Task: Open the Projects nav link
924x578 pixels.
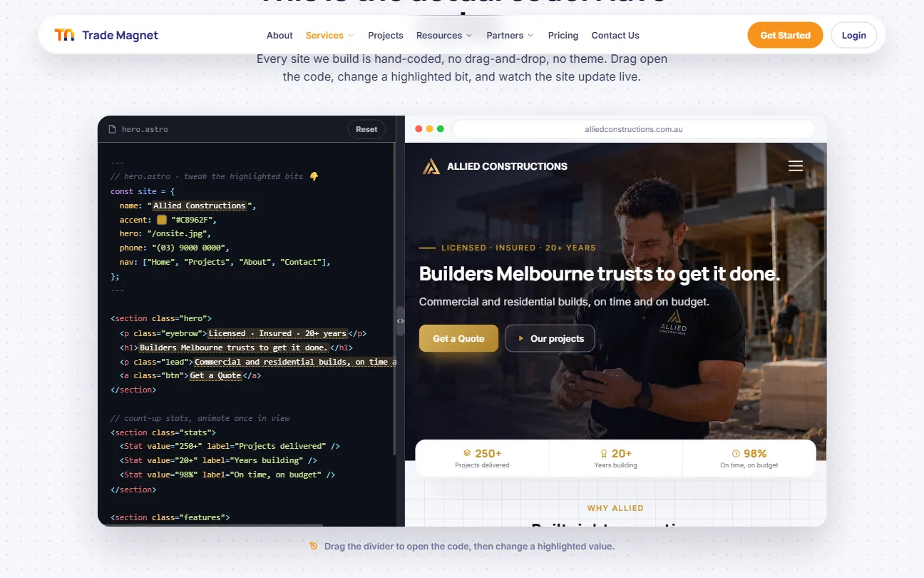Action: [x=386, y=35]
